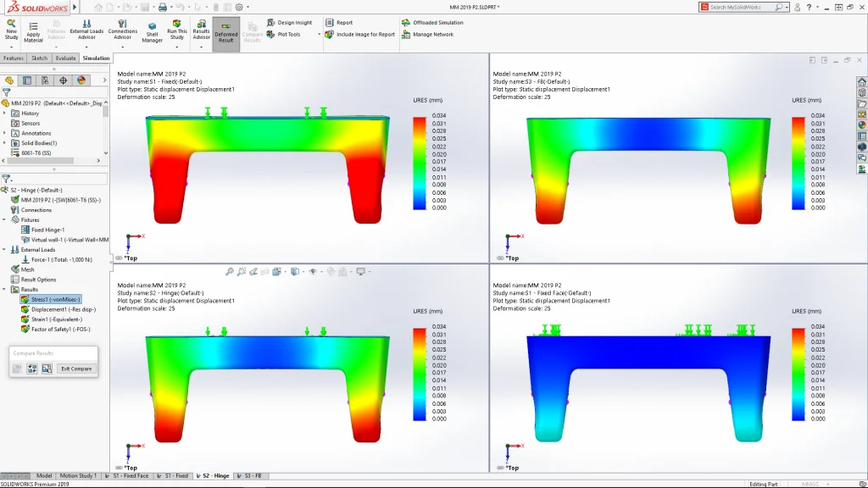The width and height of the screenshot is (868, 488).
Task: Expand the Solid Bodies(1) node
Action: pyautogui.click(x=5, y=143)
